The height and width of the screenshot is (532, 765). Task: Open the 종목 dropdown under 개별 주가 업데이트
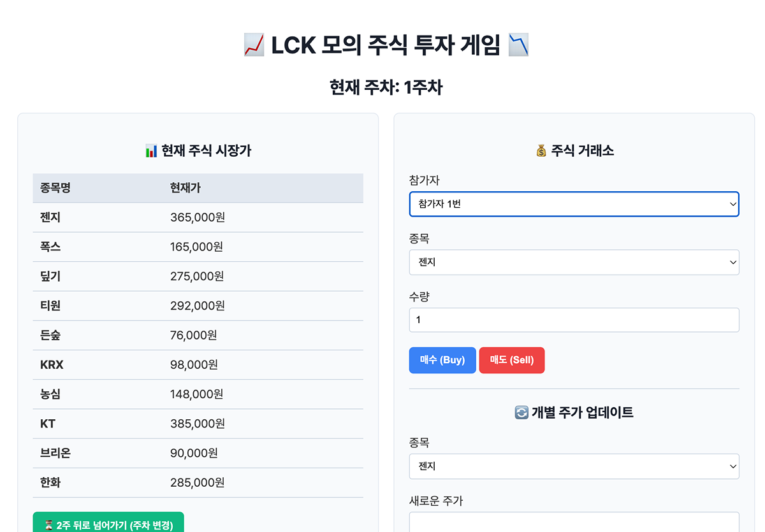pos(574,466)
